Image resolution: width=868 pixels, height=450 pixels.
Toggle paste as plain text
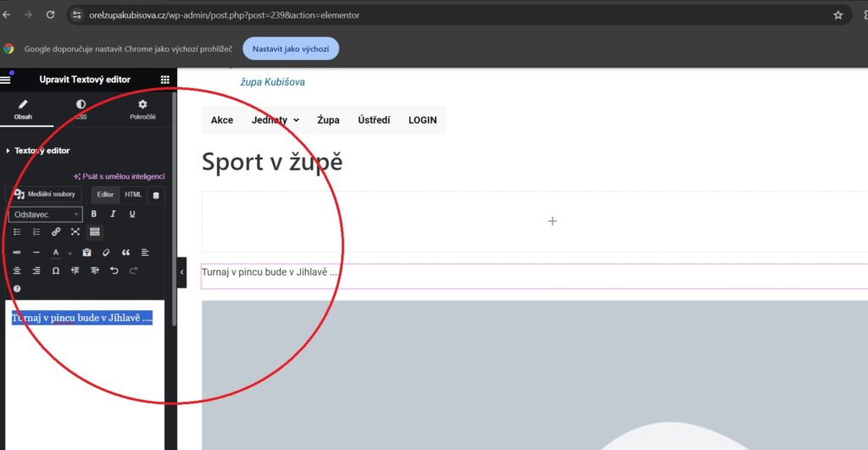click(x=87, y=253)
